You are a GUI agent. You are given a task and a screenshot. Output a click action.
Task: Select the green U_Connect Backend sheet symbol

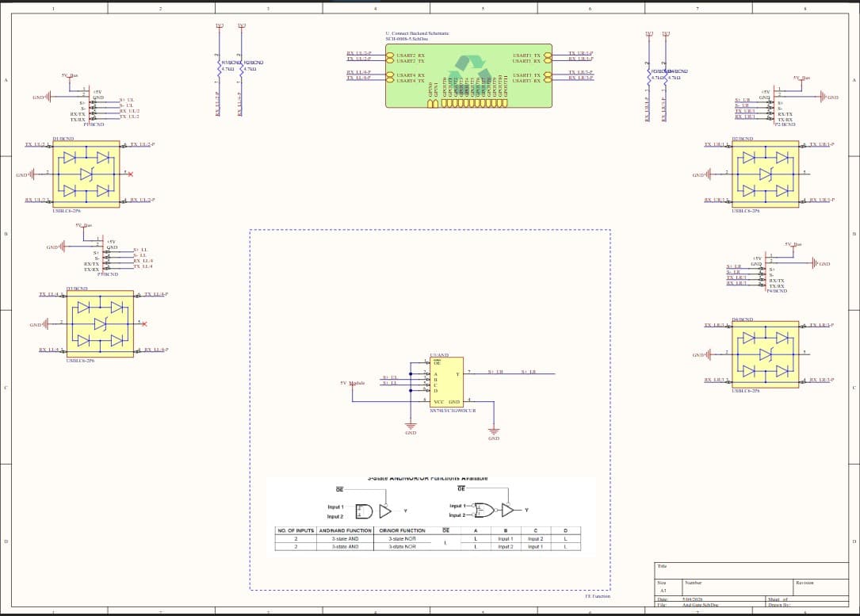[469, 75]
